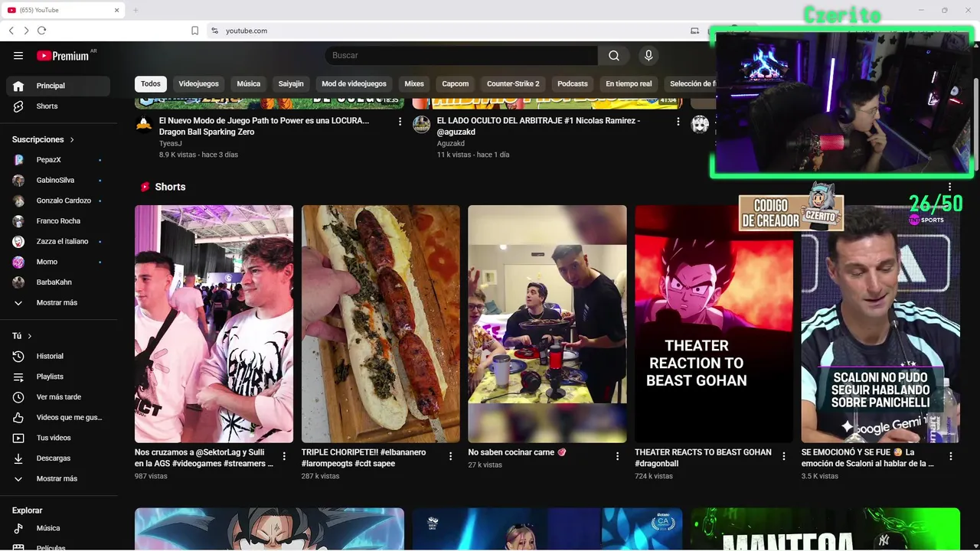Play the SektorLag and Sulli short

coord(214,324)
